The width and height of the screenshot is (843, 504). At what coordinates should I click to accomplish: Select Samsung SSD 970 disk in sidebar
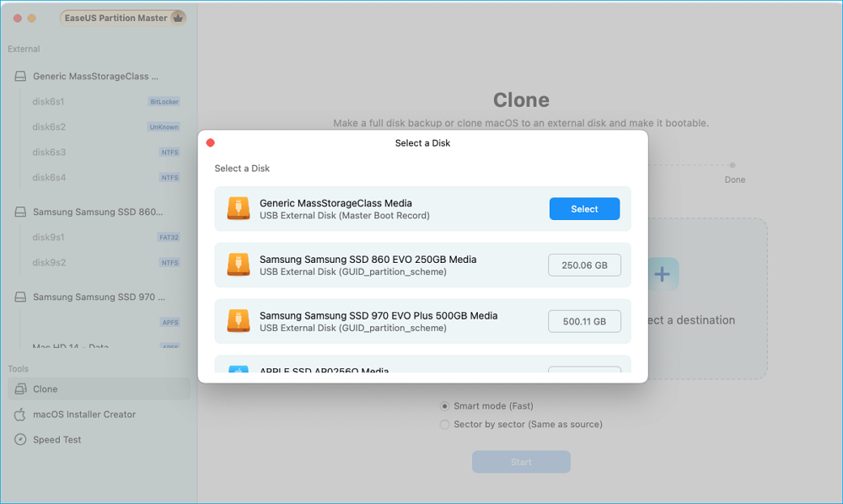click(x=99, y=297)
